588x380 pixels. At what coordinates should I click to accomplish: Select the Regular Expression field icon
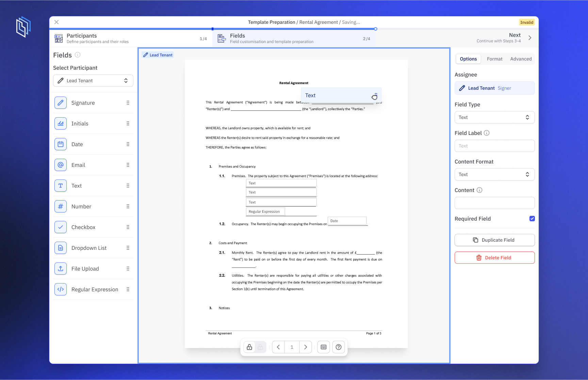pyautogui.click(x=60, y=289)
